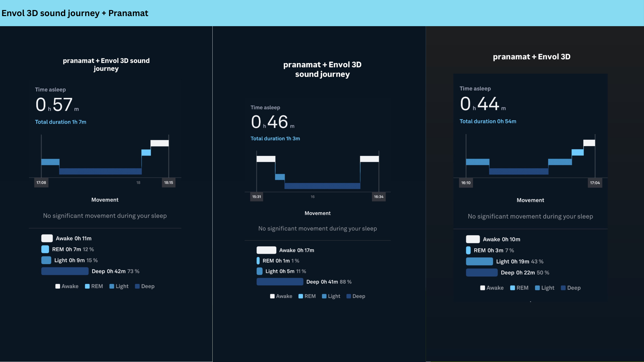The height and width of the screenshot is (362, 644).
Task: Click the 16:10 start time marker
Action: pyautogui.click(x=466, y=183)
